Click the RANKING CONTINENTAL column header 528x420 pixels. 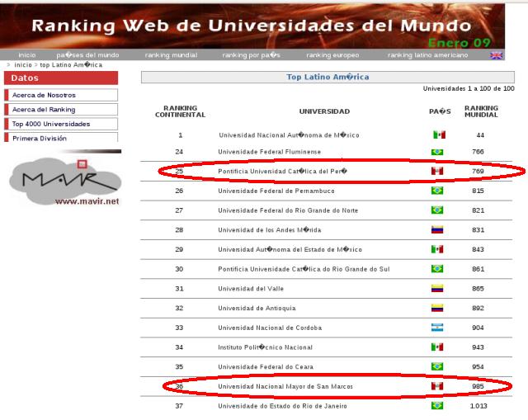(180, 111)
